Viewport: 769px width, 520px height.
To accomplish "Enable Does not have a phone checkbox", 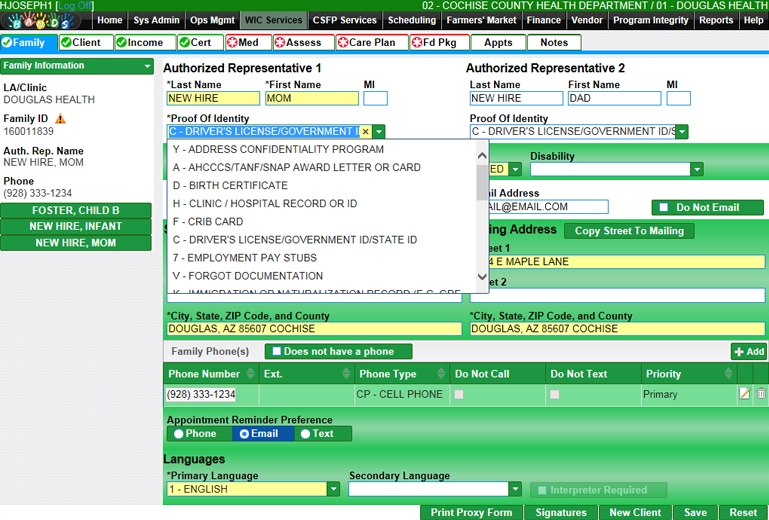I will pos(273,352).
